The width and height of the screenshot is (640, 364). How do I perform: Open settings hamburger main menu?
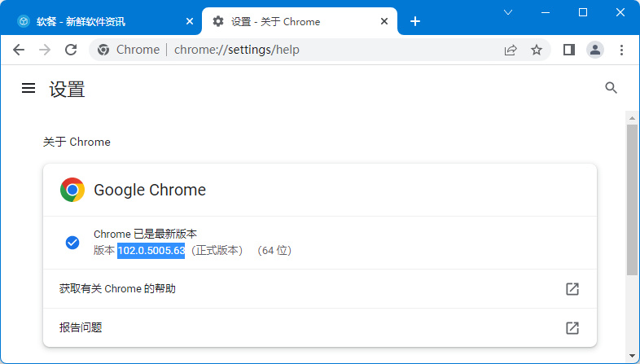coord(28,88)
